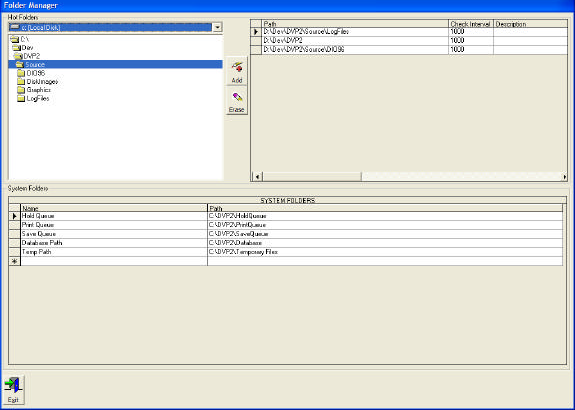Image resolution: width=575 pixels, height=410 pixels.
Task: Click the C:\DVP2\HoldQueue path cell
Action: (385, 216)
